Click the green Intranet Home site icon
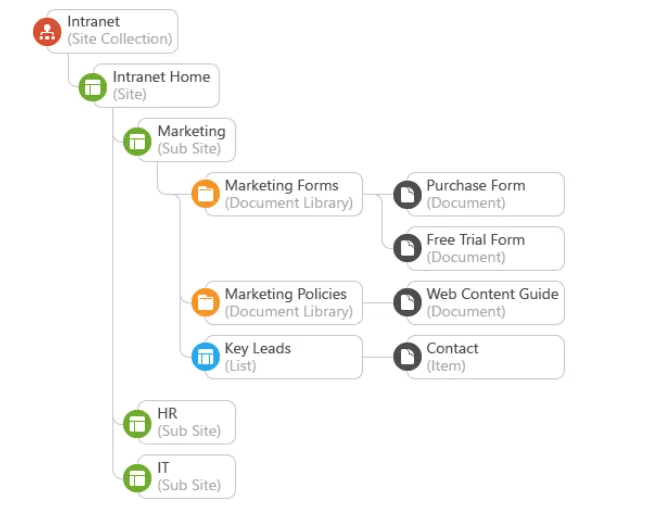This screenshot has height=530, width=666. [93, 86]
